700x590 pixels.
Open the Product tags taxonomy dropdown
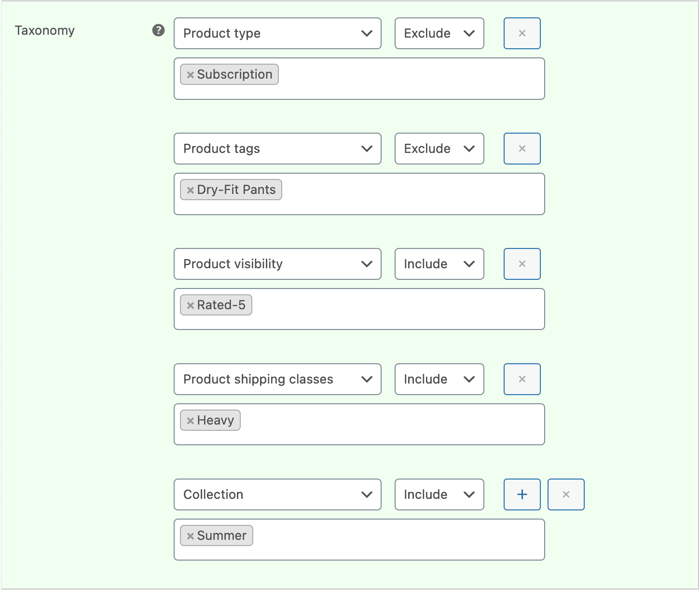click(277, 149)
